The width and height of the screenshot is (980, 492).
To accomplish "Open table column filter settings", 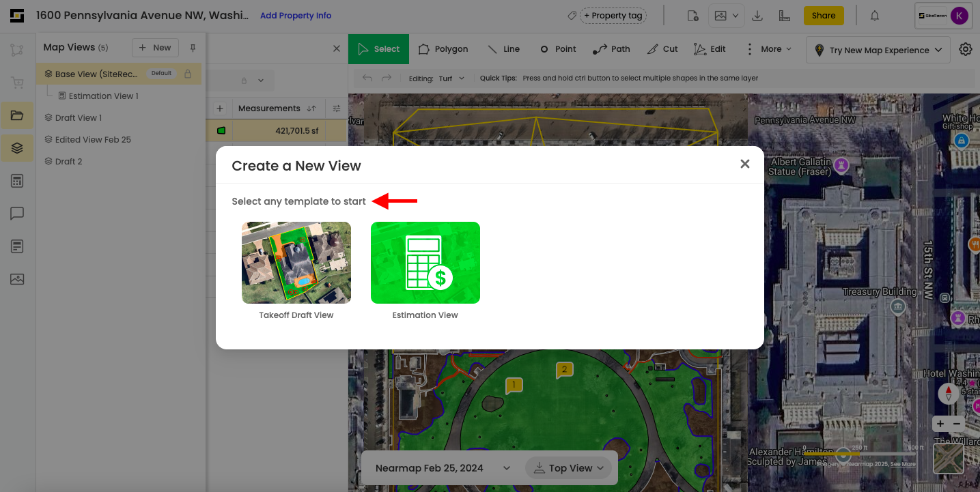I will (337, 108).
